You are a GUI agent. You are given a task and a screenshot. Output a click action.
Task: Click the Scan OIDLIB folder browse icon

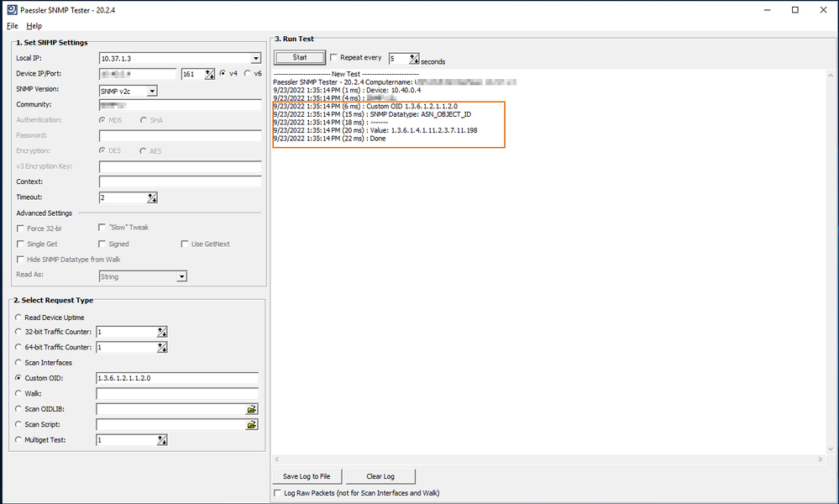coord(251,409)
